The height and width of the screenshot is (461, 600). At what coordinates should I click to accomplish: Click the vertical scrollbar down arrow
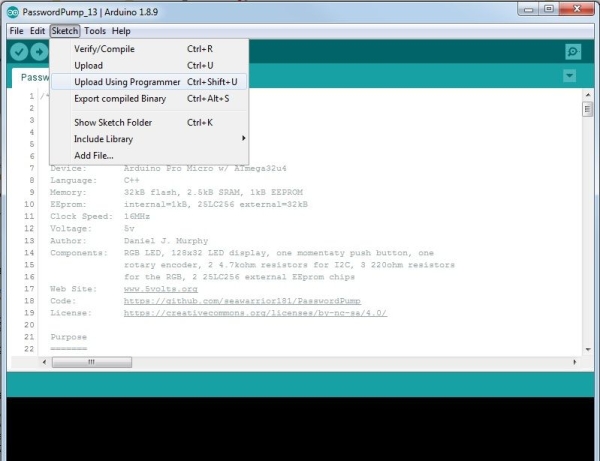(588, 349)
